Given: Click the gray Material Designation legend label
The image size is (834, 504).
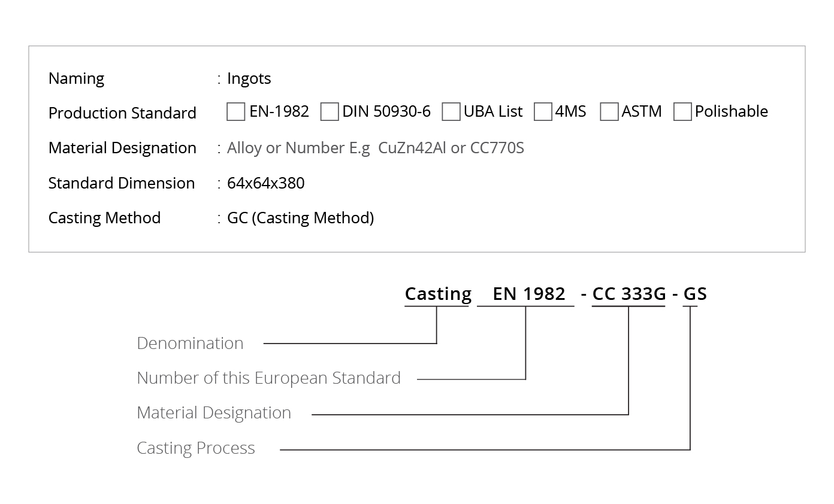Looking at the screenshot, I should tap(214, 413).
